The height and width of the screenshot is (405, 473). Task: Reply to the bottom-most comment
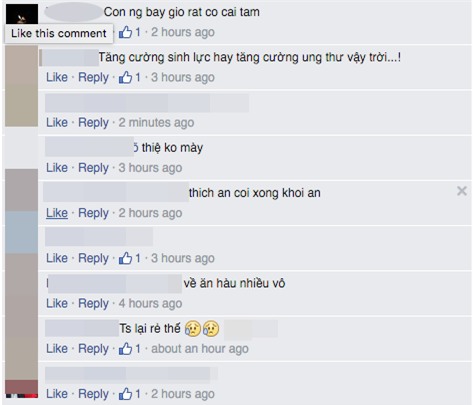pos(93,394)
